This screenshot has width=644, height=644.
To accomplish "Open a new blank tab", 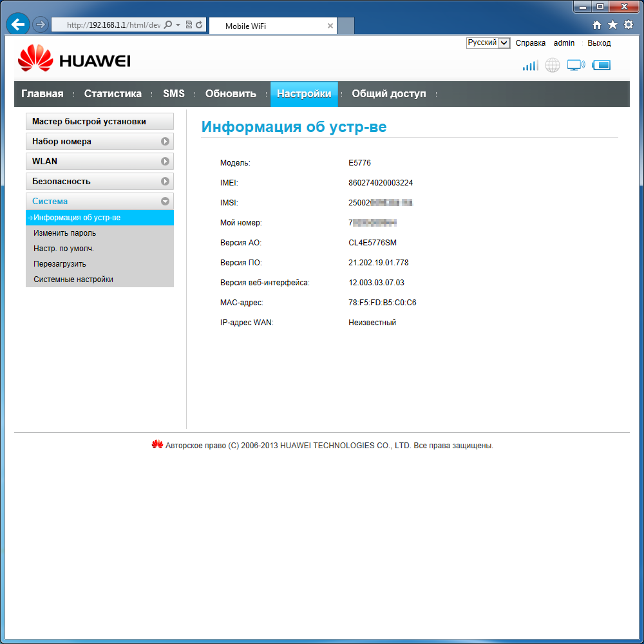I will [345, 26].
